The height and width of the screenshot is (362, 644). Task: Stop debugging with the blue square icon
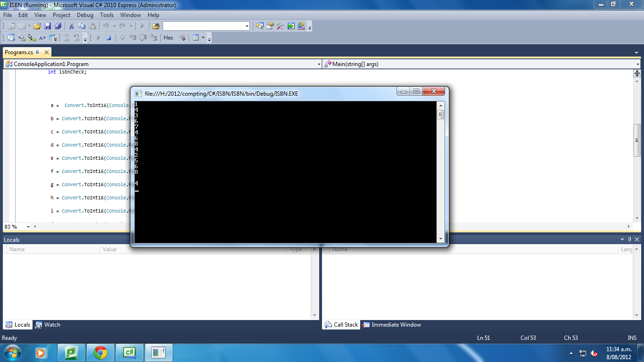[x=109, y=39]
